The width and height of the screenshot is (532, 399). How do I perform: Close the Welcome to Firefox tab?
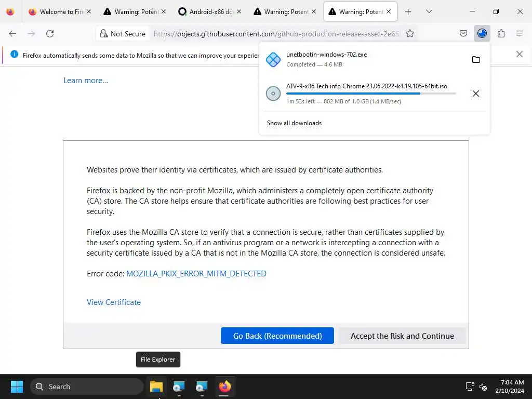coord(88,11)
